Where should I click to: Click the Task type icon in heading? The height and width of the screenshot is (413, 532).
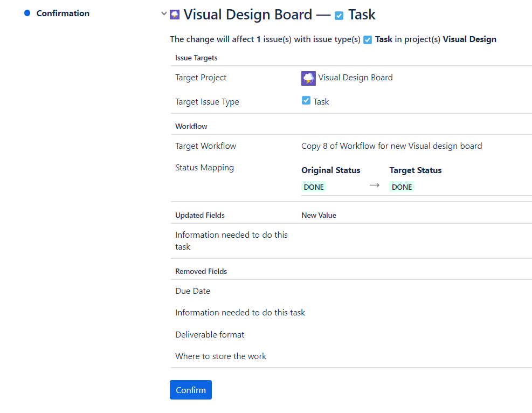[339, 16]
